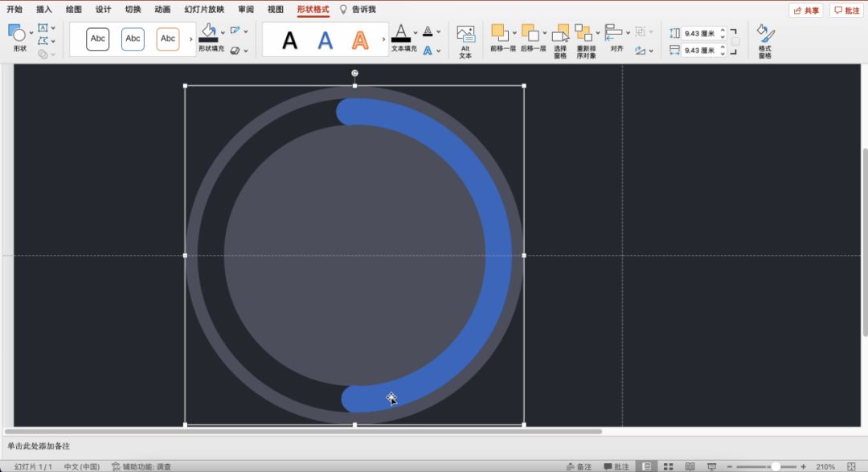Click the zoom slider in status bar
The image size is (868, 472).
[775, 466]
